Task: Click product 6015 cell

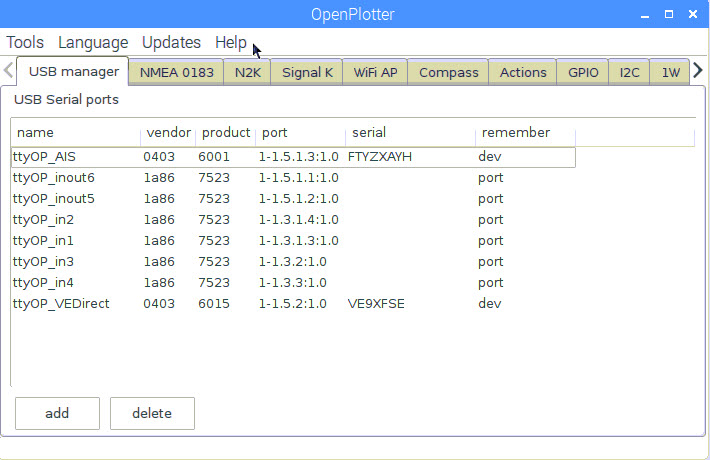Action: tap(214, 303)
